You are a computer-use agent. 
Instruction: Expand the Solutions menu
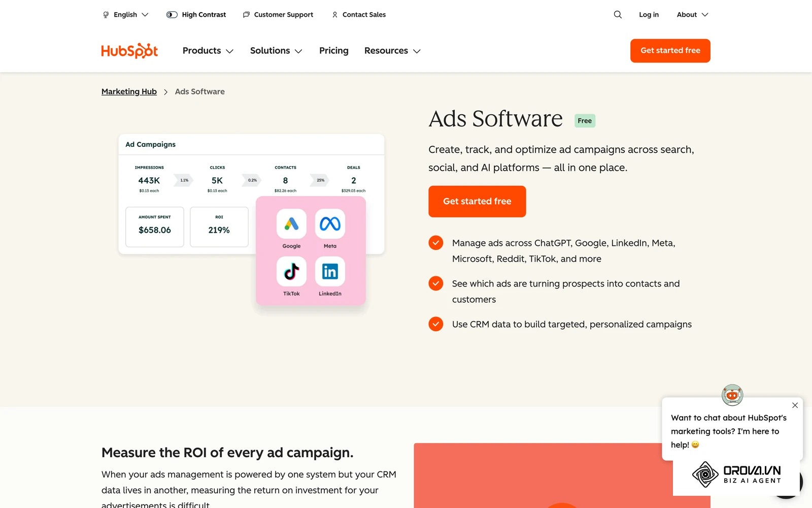tap(276, 51)
